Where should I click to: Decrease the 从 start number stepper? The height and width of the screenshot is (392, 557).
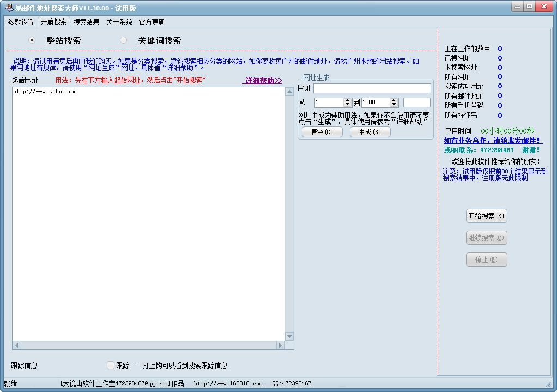click(347, 105)
